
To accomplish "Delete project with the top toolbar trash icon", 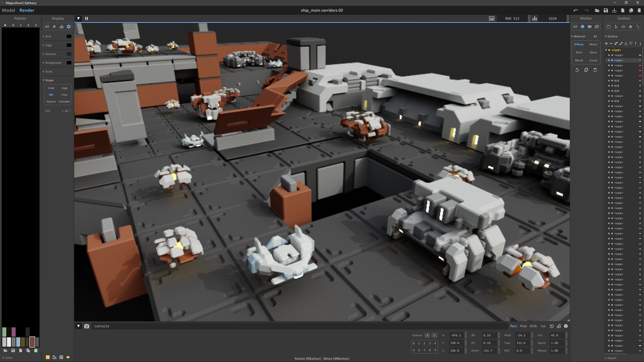I will (639, 10).
